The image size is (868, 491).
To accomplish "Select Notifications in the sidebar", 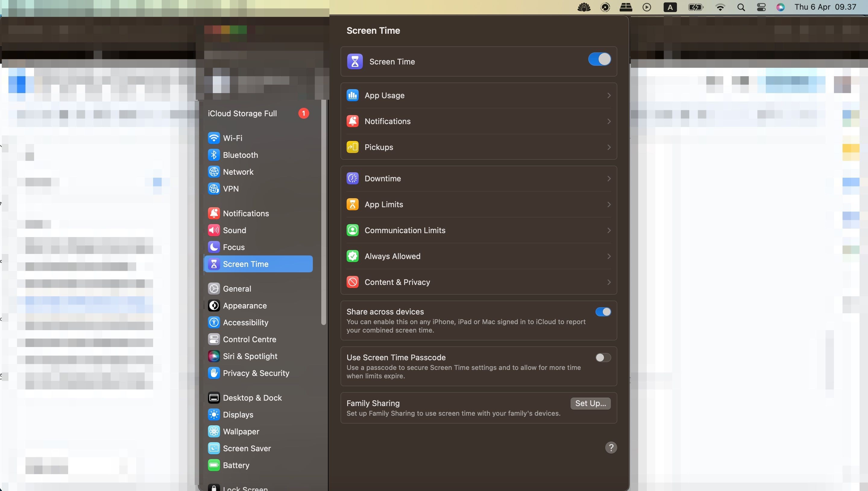I will coord(258,213).
